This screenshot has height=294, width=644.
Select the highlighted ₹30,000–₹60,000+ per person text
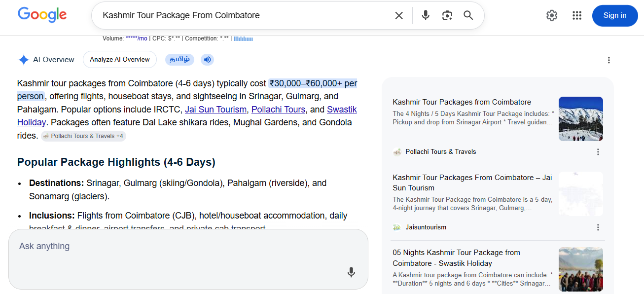(187, 90)
